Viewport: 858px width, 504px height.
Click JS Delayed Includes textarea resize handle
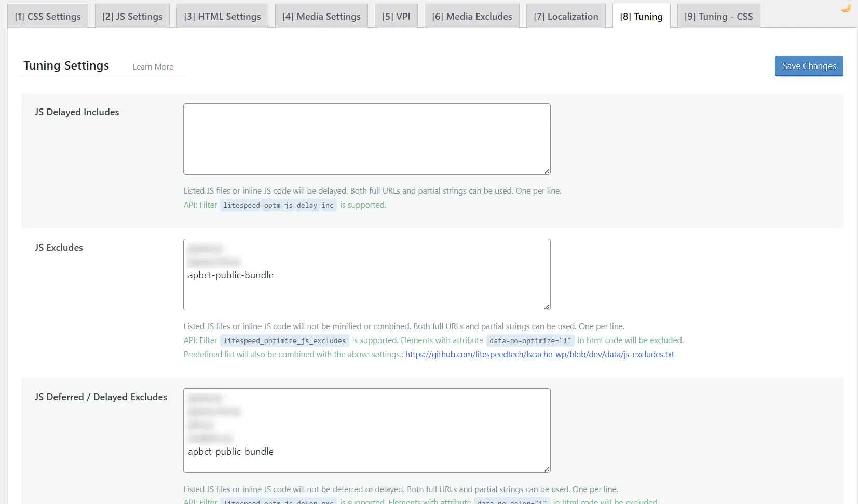click(x=547, y=171)
